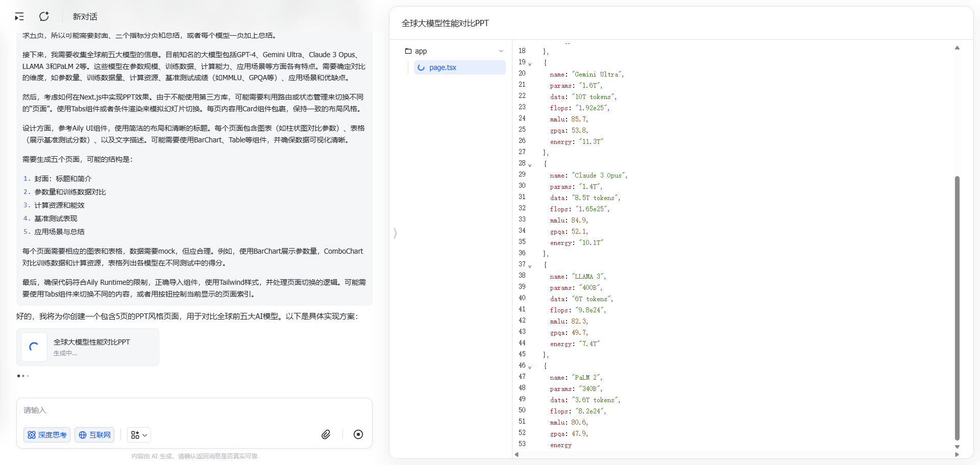
Task: Stop generation with the stop button
Action: [358, 434]
